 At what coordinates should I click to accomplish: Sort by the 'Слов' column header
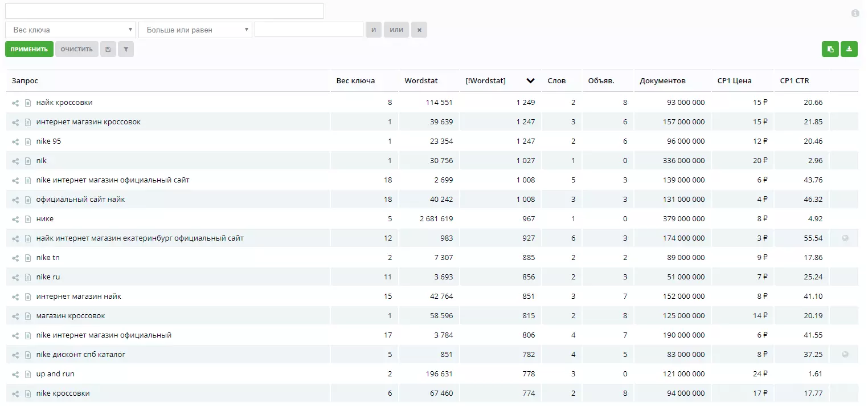(556, 81)
